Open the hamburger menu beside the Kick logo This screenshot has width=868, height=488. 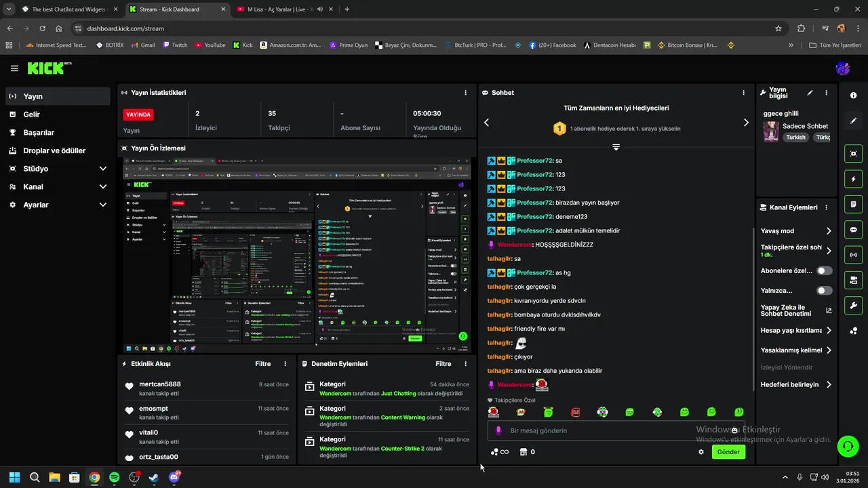coord(14,68)
